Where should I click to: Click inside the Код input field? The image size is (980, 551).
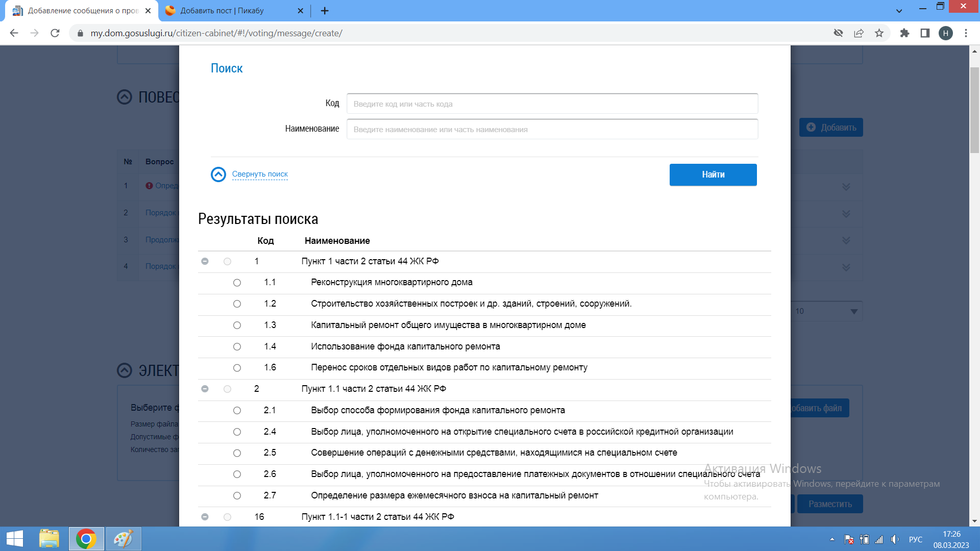pyautogui.click(x=552, y=104)
